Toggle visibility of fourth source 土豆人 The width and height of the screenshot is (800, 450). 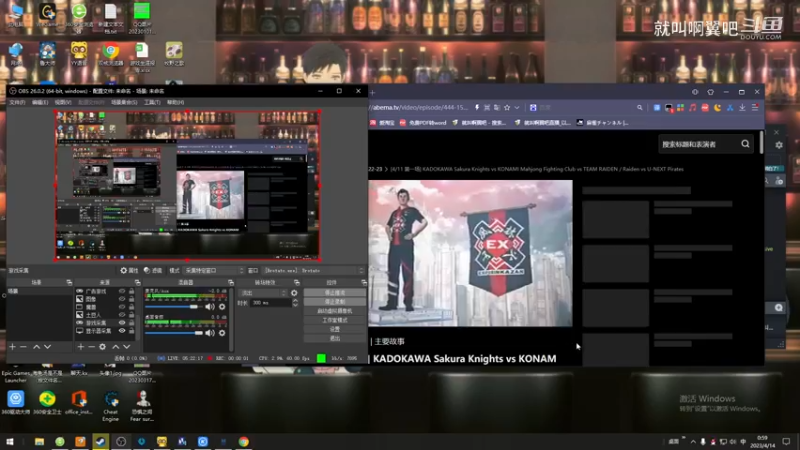pos(122,315)
